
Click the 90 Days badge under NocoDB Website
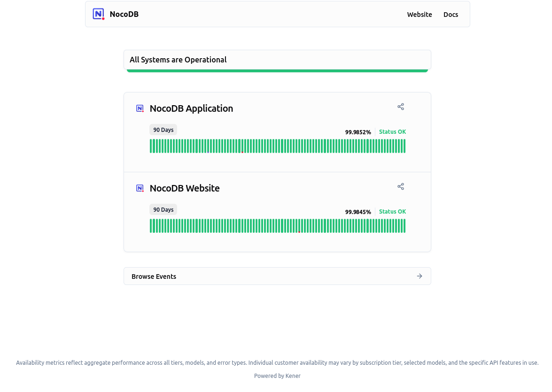tap(163, 210)
